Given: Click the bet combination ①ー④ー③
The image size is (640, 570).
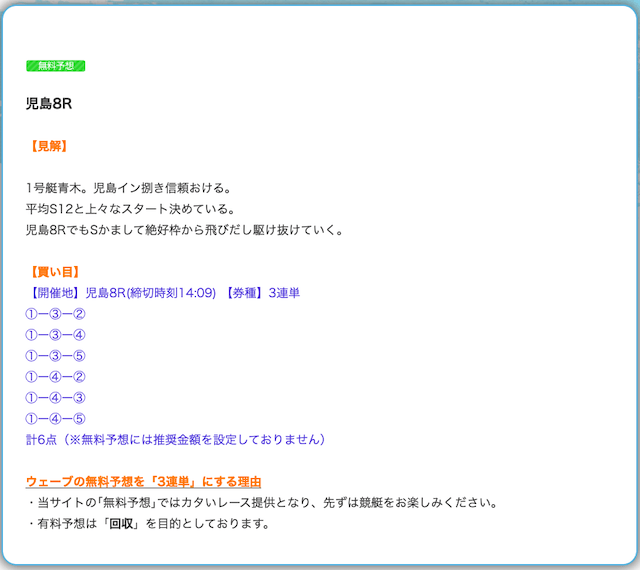Looking at the screenshot, I should [x=56, y=397].
